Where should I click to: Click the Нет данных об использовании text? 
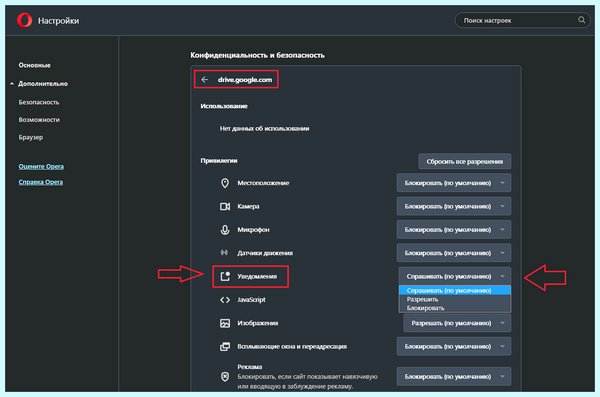click(264, 129)
